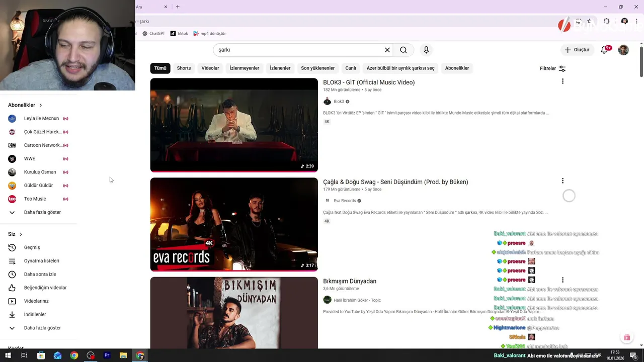Screen dimensions: 644x362
Task: Select the Abonelikler filter chip
Action: point(457,68)
